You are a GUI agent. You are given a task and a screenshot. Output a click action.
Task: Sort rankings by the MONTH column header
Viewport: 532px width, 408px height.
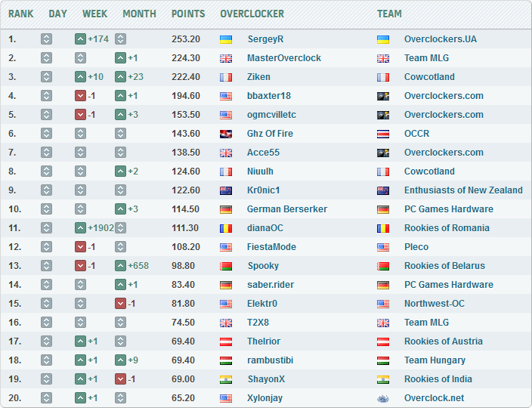point(139,14)
